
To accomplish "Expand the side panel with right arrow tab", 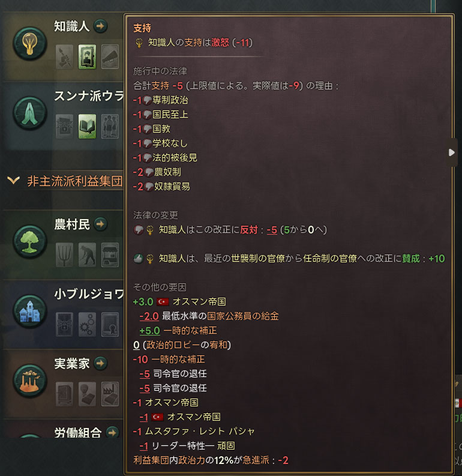I will pyautogui.click(x=452, y=152).
